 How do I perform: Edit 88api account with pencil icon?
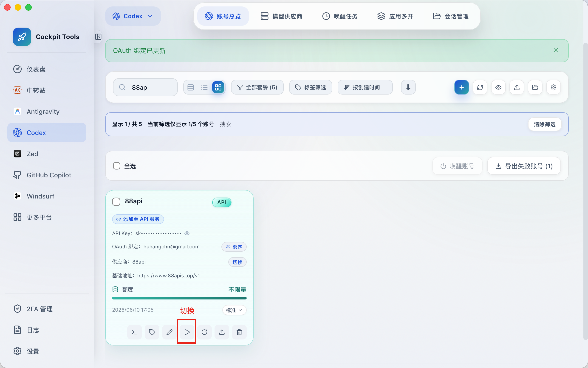pyautogui.click(x=169, y=332)
